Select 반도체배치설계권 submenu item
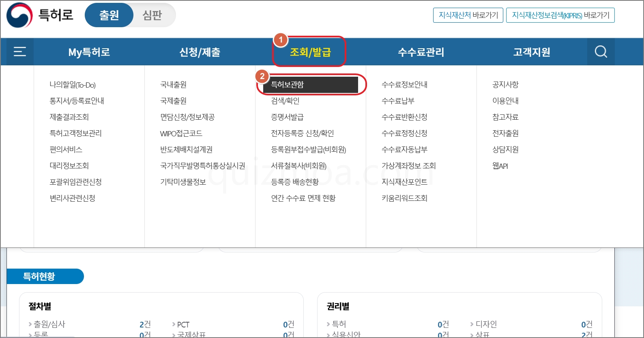644x338 pixels. 186,150
